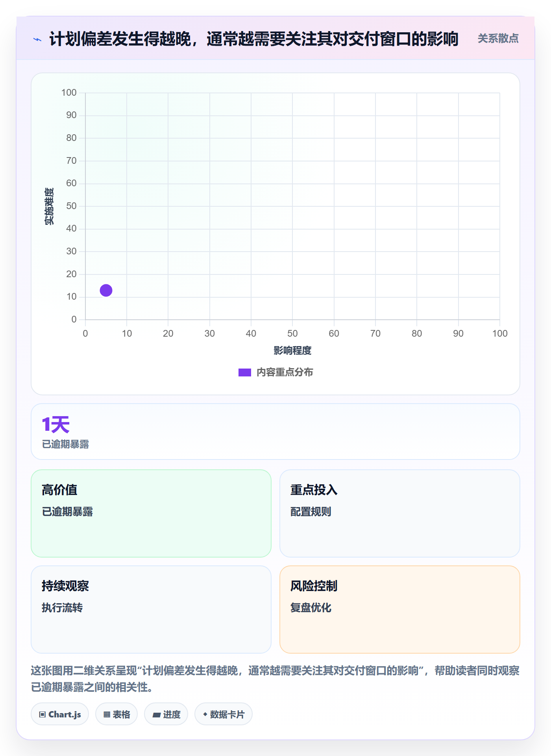Click the 执行流转 text in 持续观察 card
Image resolution: width=551 pixels, height=756 pixels.
click(62, 608)
